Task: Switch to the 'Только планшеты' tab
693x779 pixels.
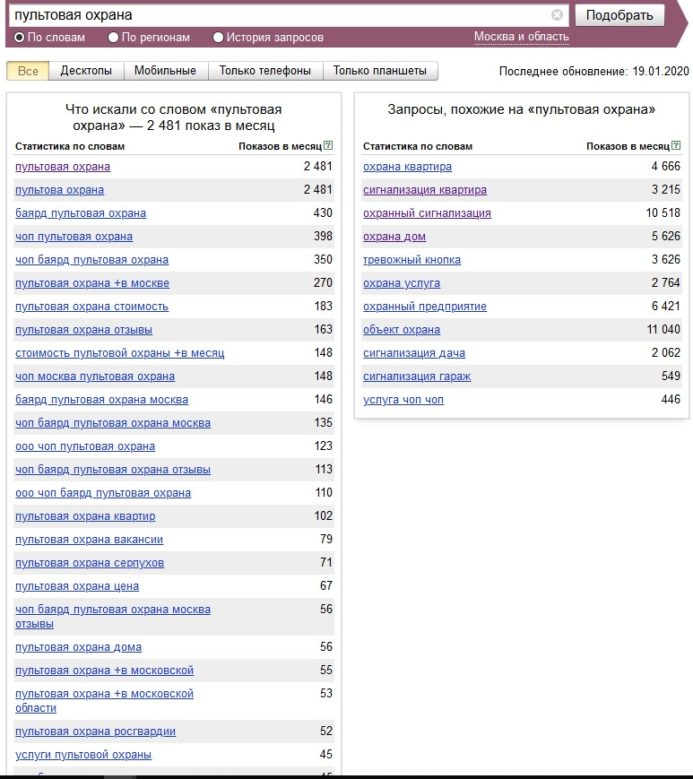Action: pos(380,71)
